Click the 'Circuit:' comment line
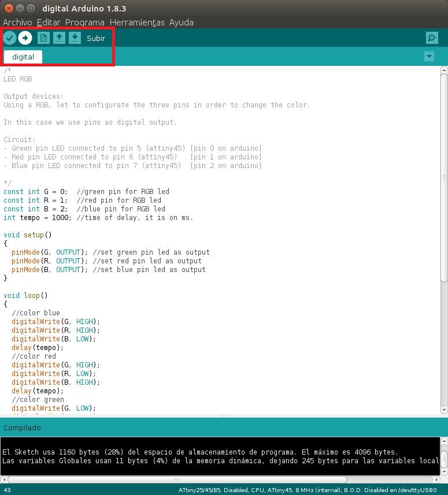Viewport: 448px width, 495px height. coord(19,140)
